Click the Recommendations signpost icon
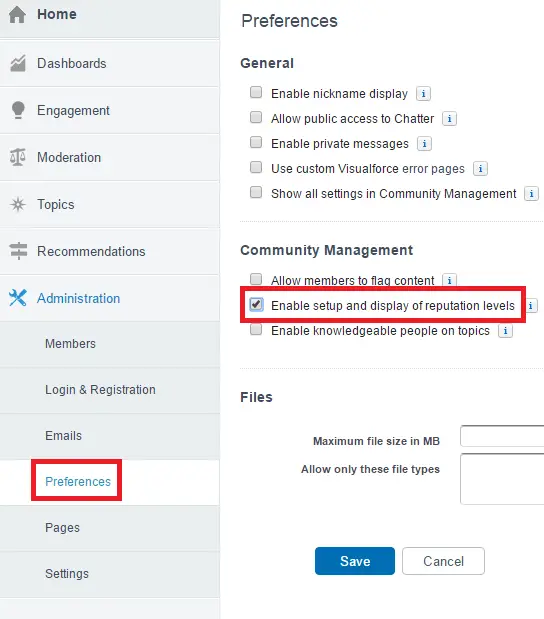 [18, 251]
